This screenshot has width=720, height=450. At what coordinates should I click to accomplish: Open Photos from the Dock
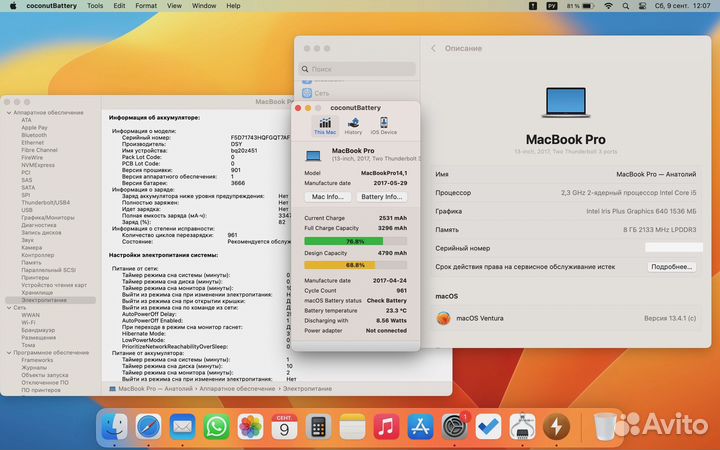coord(250,427)
